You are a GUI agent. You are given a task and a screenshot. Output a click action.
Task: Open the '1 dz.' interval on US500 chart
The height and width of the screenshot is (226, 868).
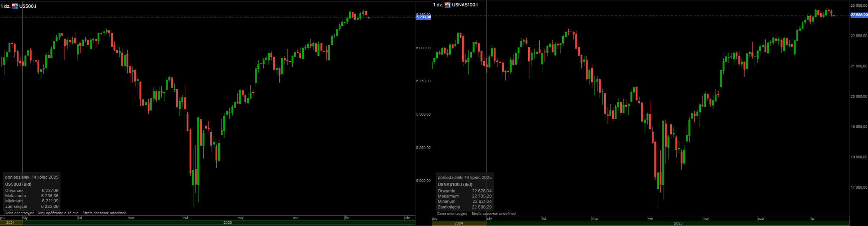[5, 6]
